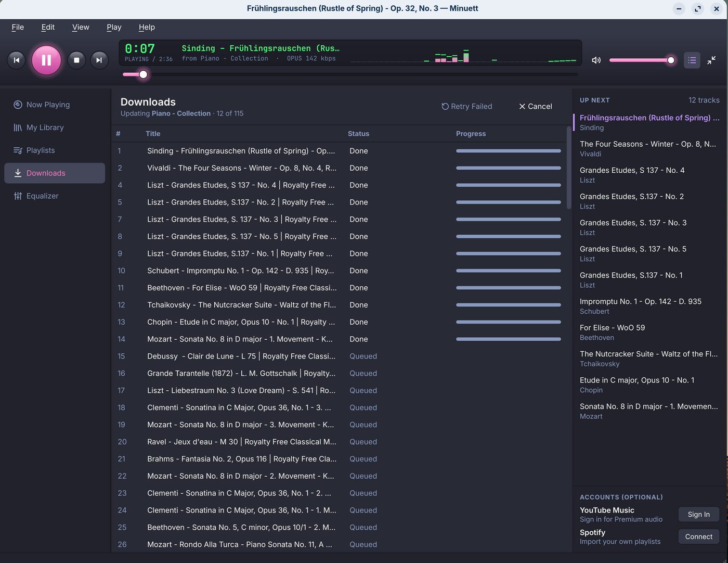Mute the volume speaker icon
Image resolution: width=728 pixels, height=563 pixels.
pyautogui.click(x=596, y=60)
